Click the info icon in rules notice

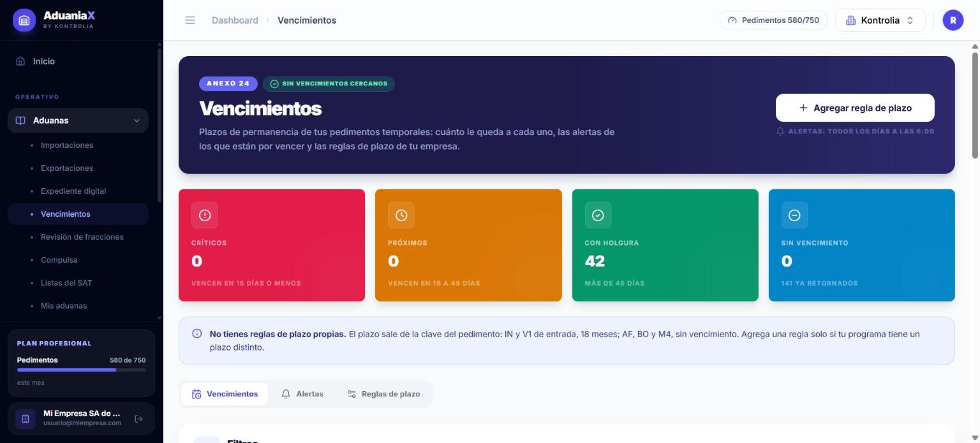197,333
